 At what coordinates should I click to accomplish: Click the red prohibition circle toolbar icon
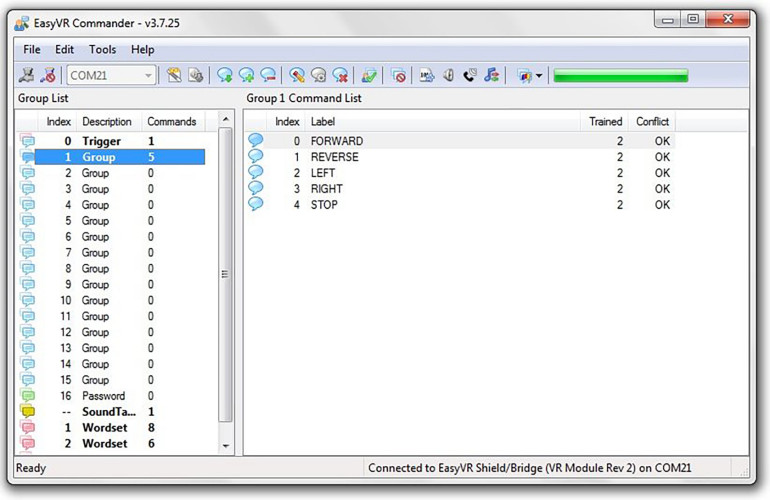pos(399,75)
